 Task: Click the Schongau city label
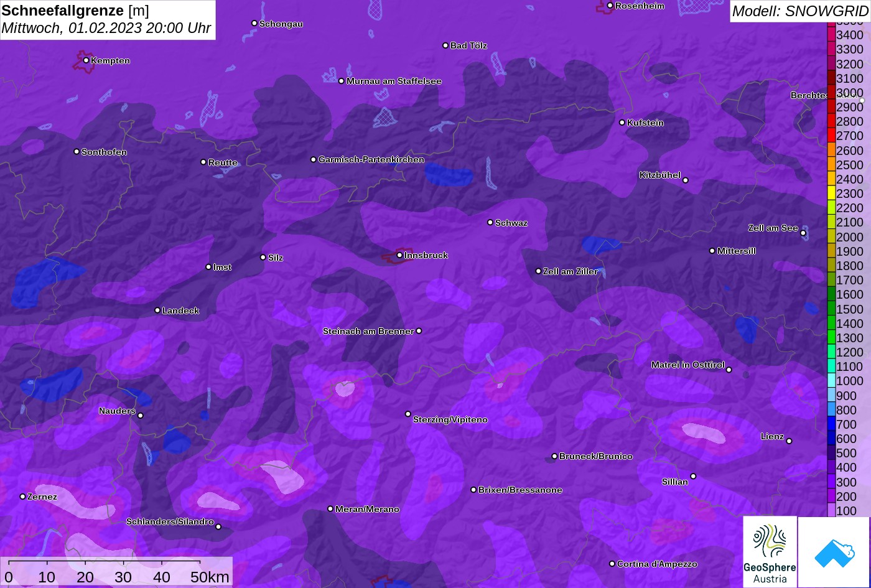[x=281, y=24]
